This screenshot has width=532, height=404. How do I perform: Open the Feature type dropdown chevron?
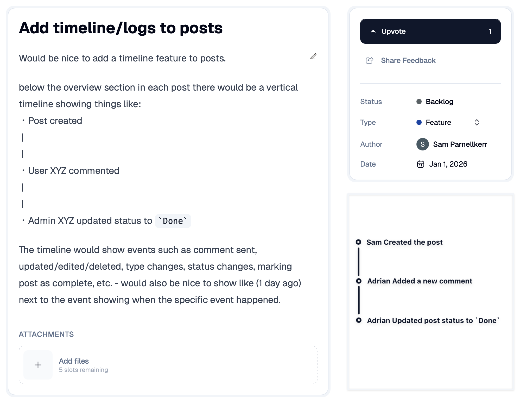coord(477,122)
